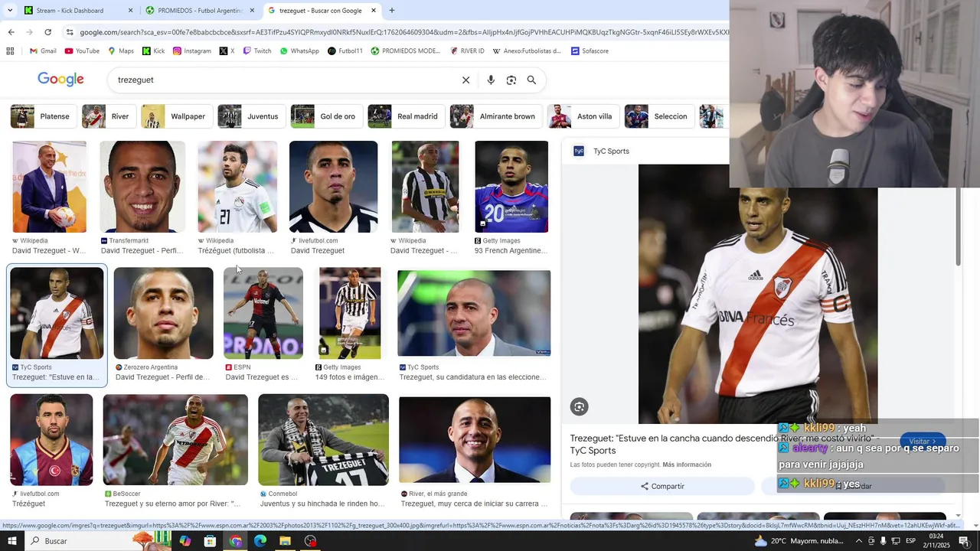This screenshot has height=551, width=980.
Task: Filter images by Gol de oro chip
Action: tap(326, 116)
